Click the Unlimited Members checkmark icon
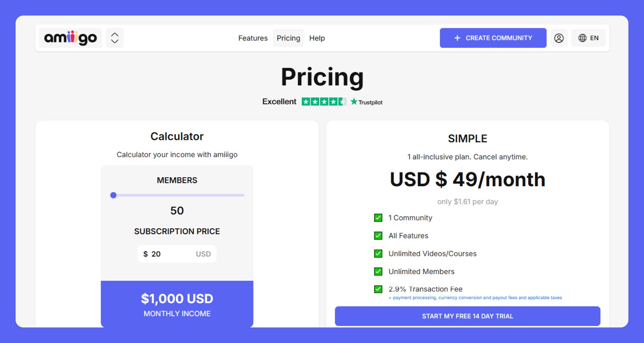Image resolution: width=644 pixels, height=343 pixels. coord(378,271)
